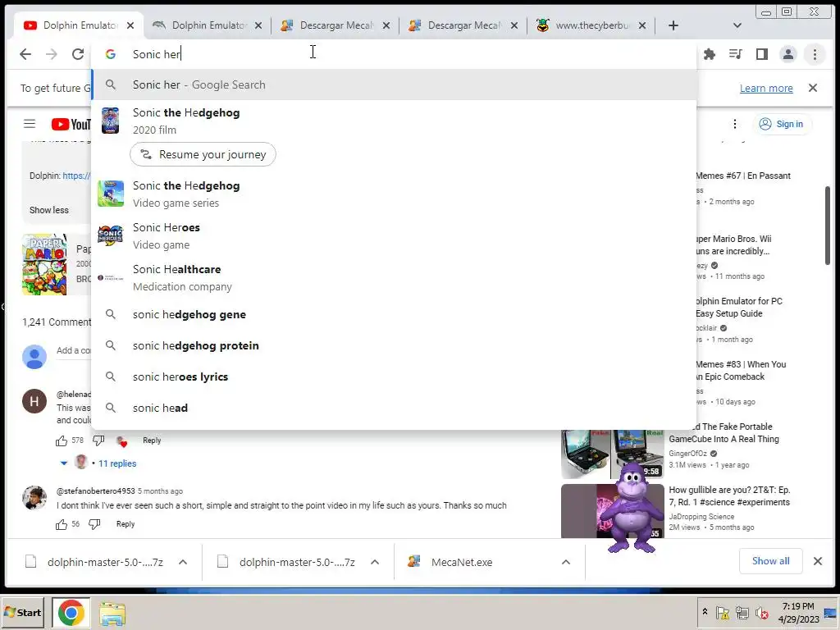Click the page vertical scrollbar
The width and height of the screenshot is (840, 630).
pos(827,226)
